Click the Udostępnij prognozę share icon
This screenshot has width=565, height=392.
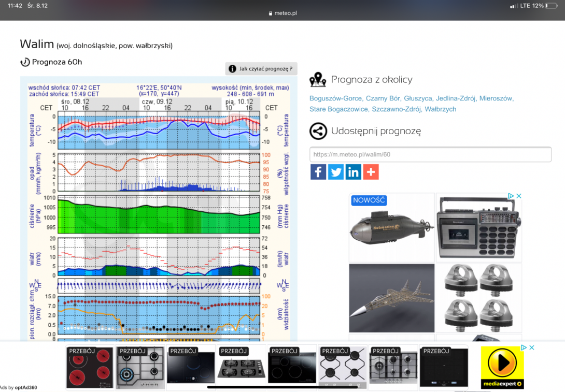pos(318,131)
